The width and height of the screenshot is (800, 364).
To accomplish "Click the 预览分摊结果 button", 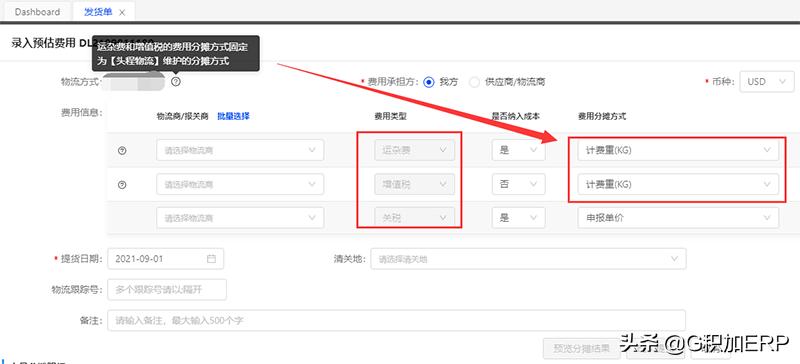I will [581, 349].
